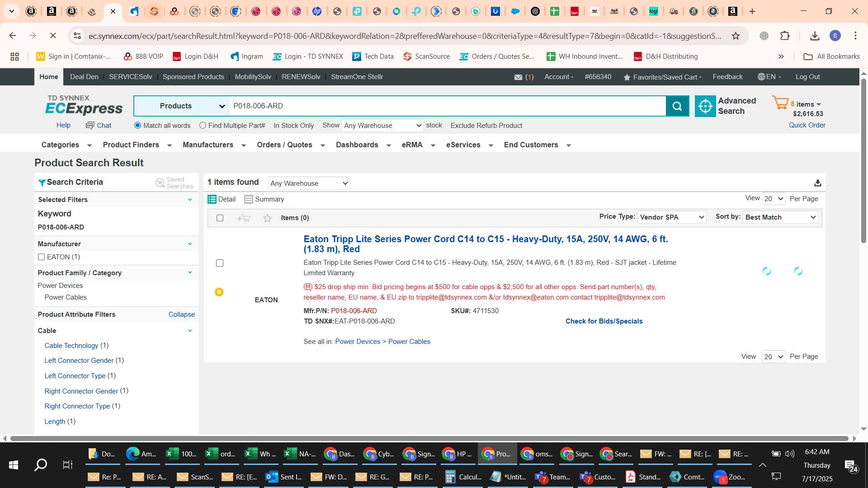Check the EATON manufacturer filter
The height and width of the screenshot is (488, 868).
pos(41,257)
